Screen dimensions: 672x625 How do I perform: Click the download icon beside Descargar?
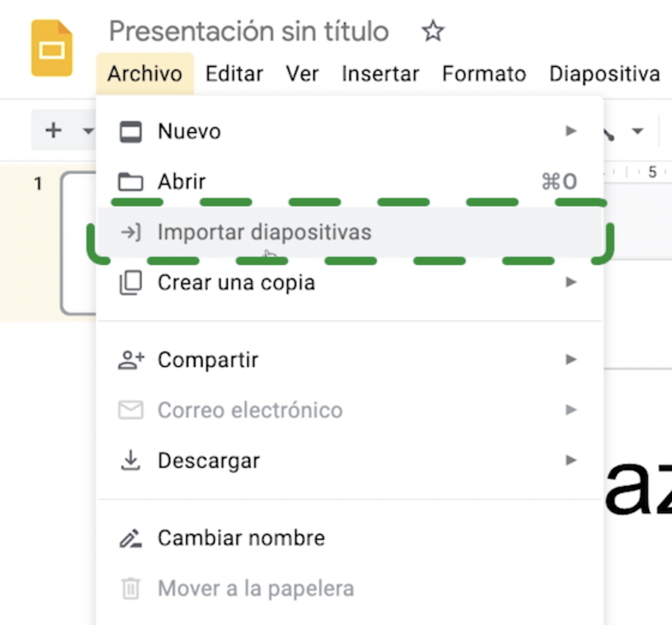[132, 460]
